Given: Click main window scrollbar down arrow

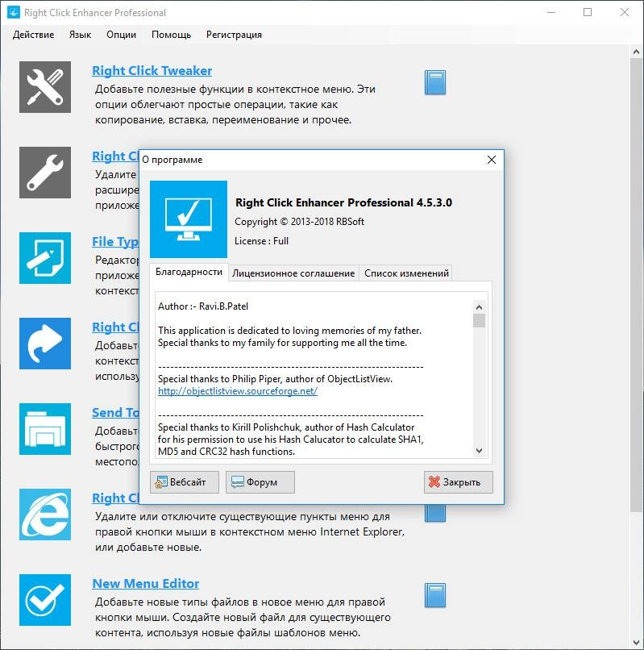Looking at the screenshot, I should (x=636, y=643).
